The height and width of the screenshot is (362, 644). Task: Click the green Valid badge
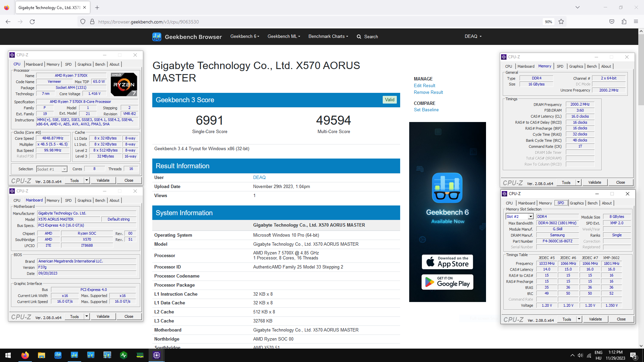390,100
